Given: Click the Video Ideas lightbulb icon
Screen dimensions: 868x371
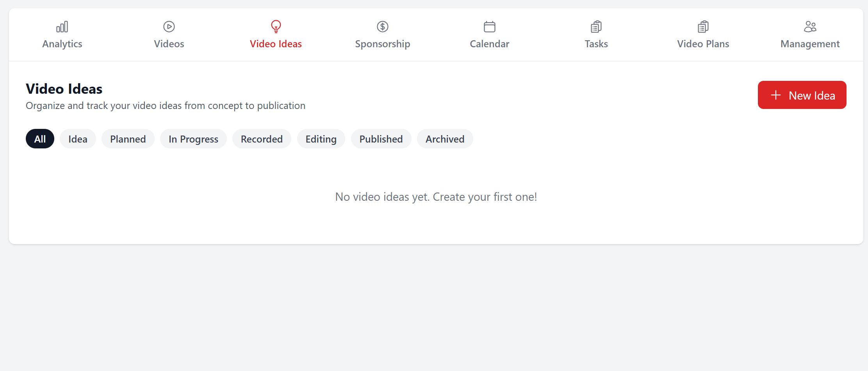Looking at the screenshot, I should [x=276, y=27].
